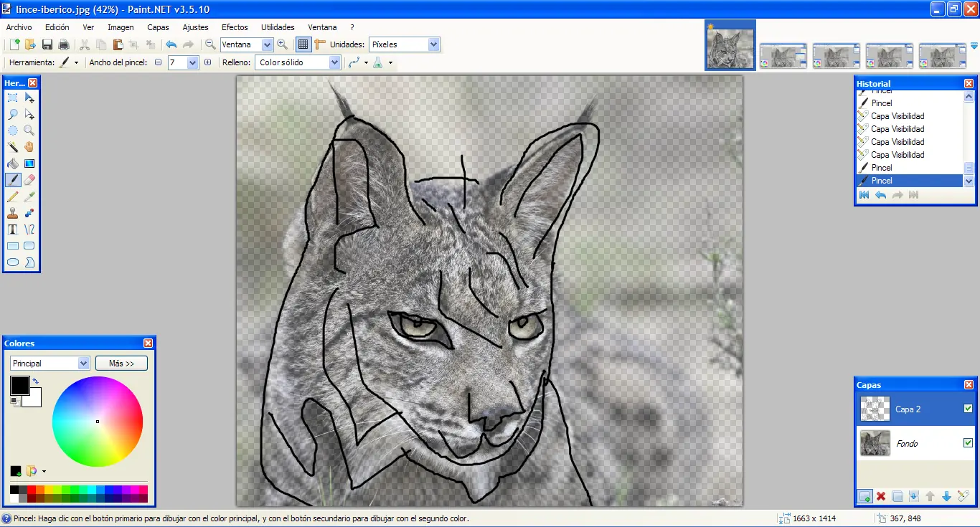Select the Paint Bucket tool

point(13,163)
